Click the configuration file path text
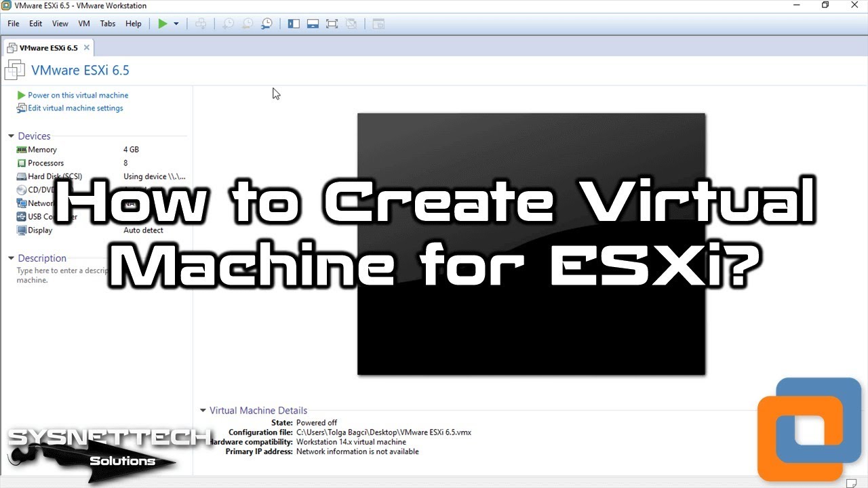The height and width of the screenshot is (488, 868). 383,432
